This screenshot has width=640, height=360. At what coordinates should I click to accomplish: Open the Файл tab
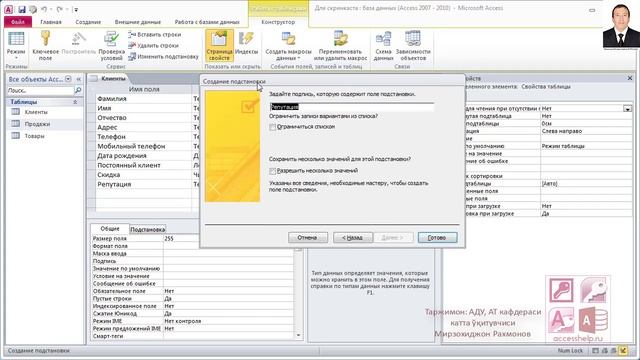18,22
